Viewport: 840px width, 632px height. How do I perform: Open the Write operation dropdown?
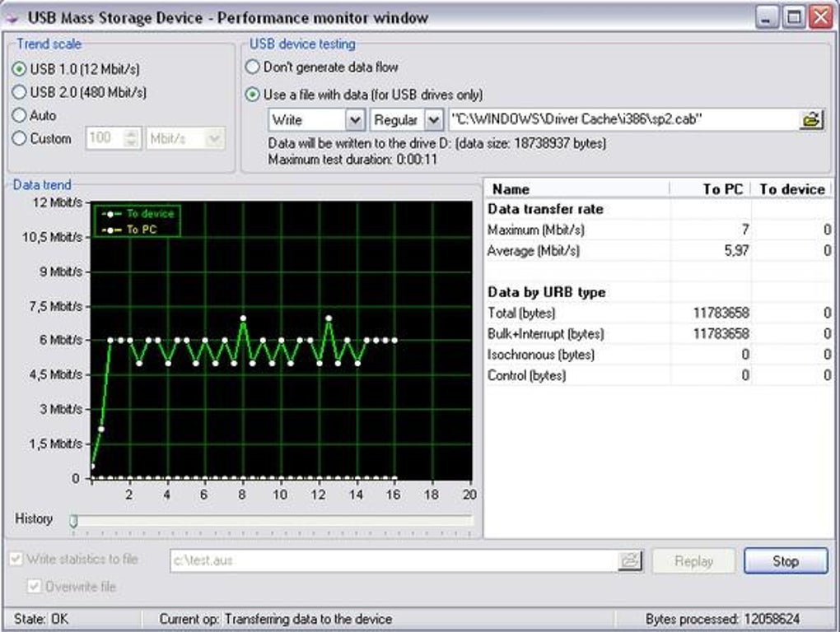355,120
